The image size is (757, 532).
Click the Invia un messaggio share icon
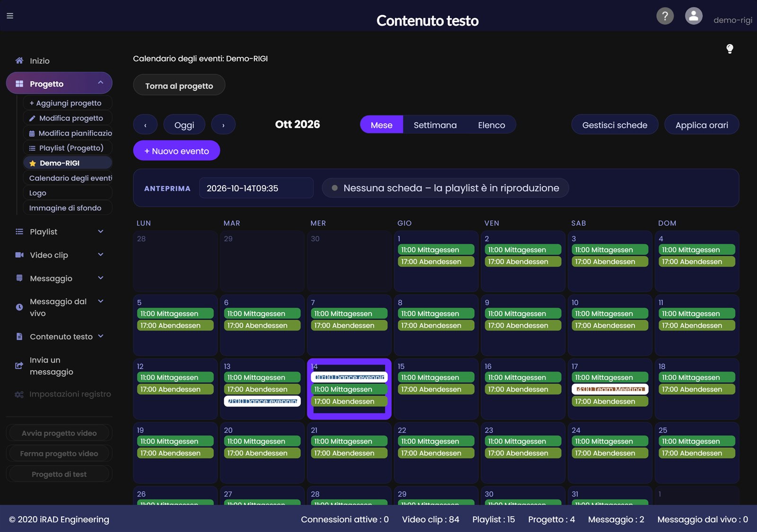pyautogui.click(x=19, y=366)
